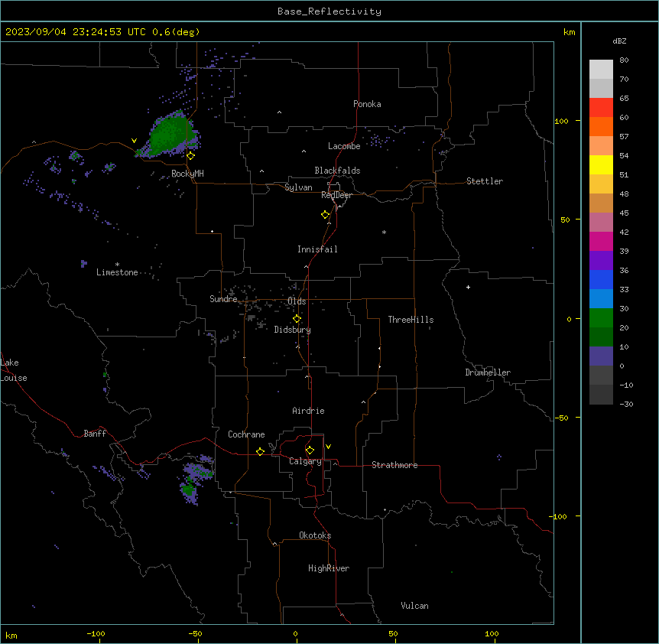Pick the slate purple 0–10 dBZ swatch
Screen dimensions: 659x644
click(x=601, y=356)
